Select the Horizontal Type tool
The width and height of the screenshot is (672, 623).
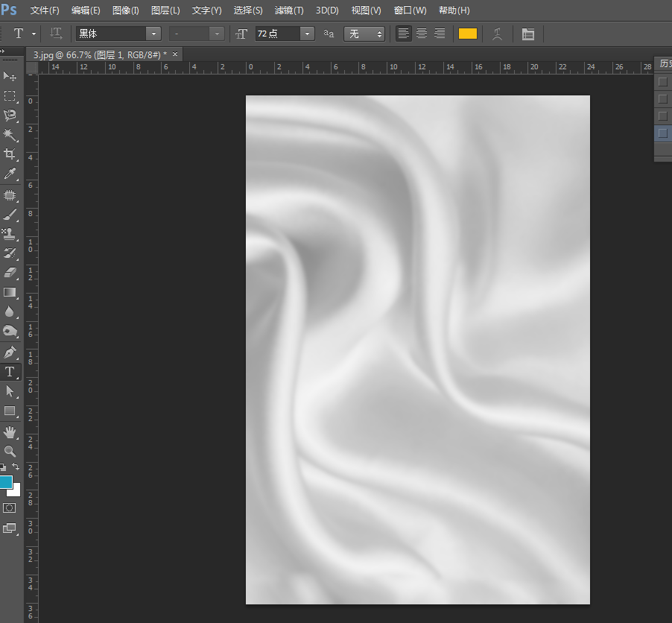[x=10, y=372]
